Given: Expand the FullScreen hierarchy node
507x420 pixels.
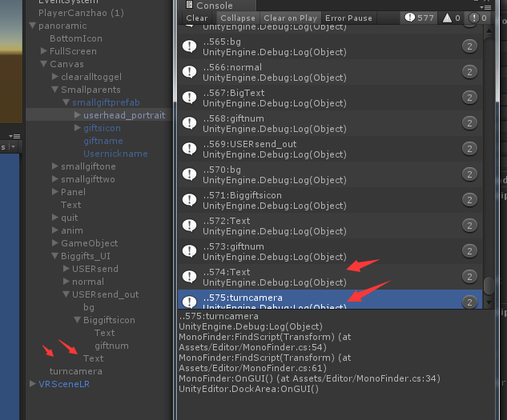Looking at the screenshot, I should 43,51.
